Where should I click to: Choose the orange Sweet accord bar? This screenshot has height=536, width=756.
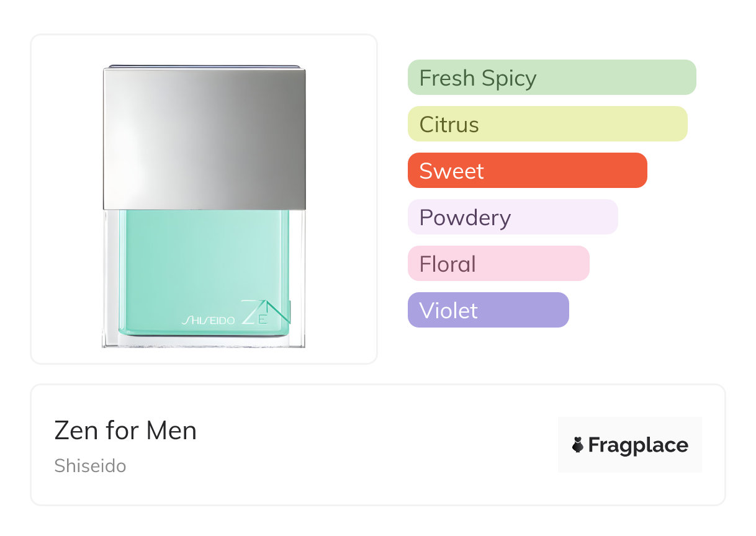527,171
